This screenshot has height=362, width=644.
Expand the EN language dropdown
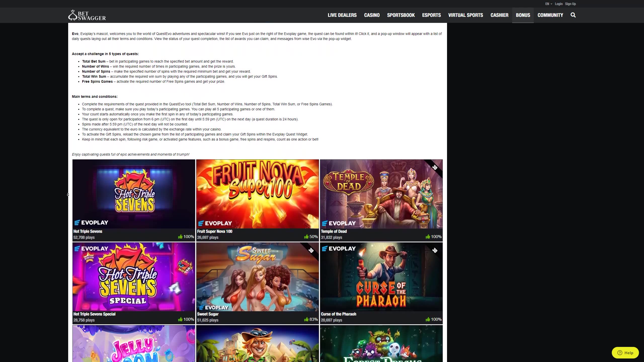point(548,4)
